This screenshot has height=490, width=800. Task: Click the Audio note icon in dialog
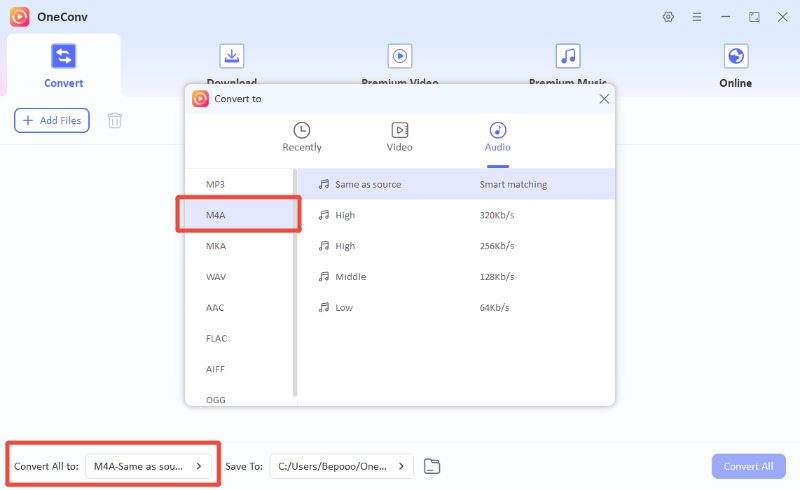coord(497,130)
